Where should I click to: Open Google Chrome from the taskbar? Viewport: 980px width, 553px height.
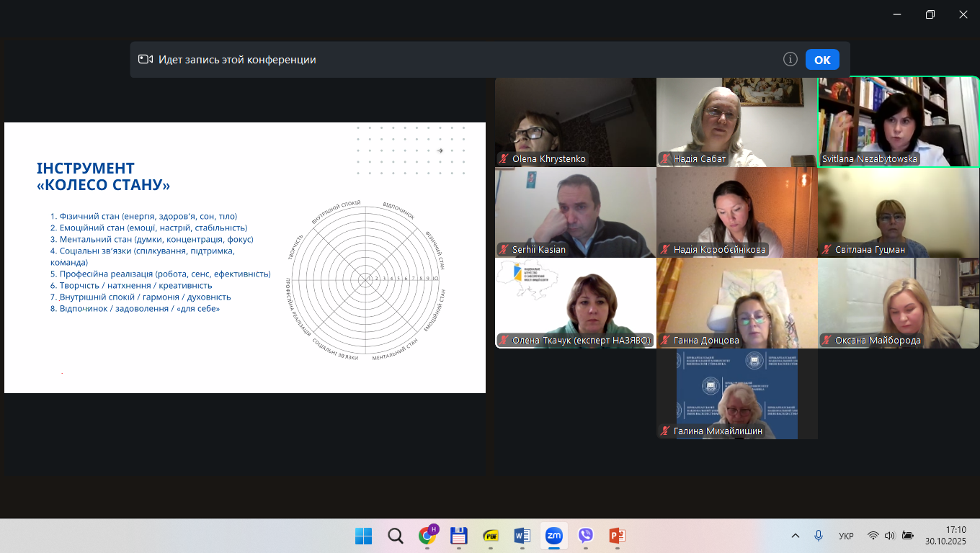[428, 536]
